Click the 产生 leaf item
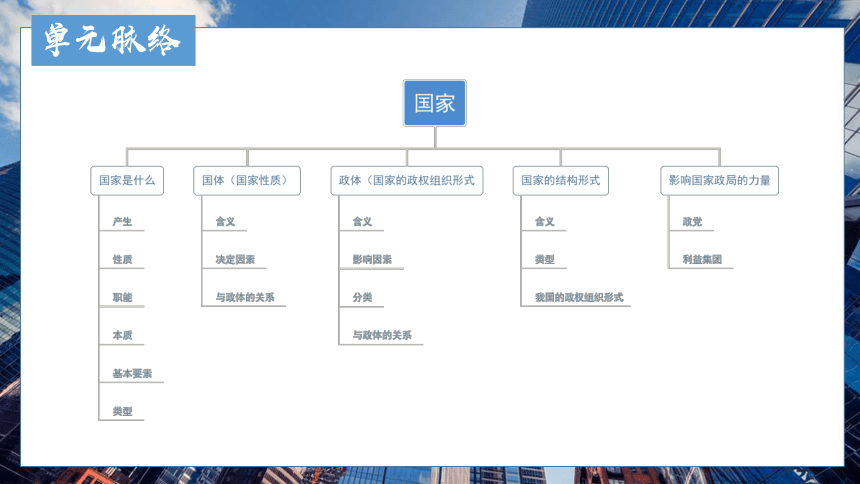Image resolution: width=860 pixels, height=484 pixels. point(122,222)
